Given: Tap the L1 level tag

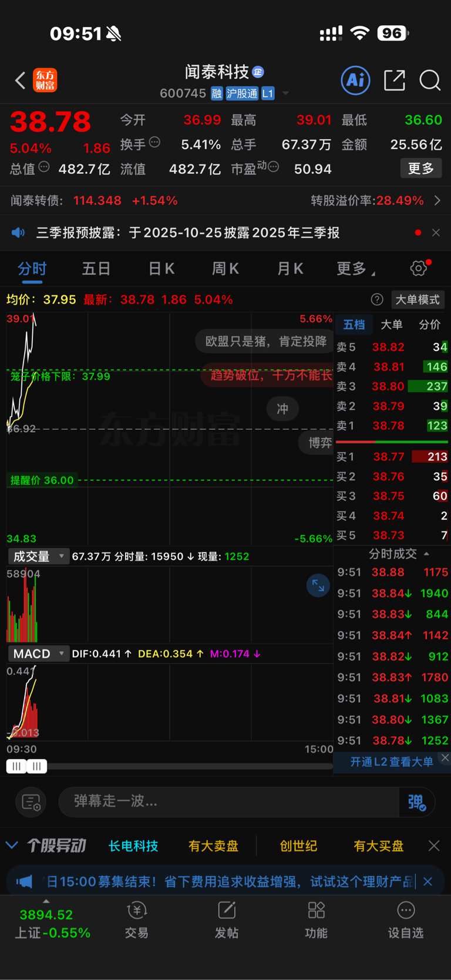Looking at the screenshot, I should click(268, 93).
